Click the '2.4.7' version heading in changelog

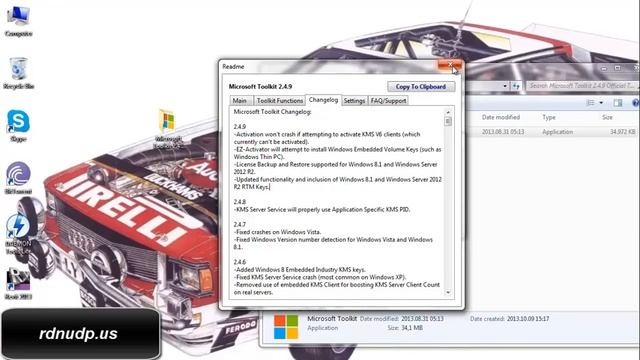240,224
